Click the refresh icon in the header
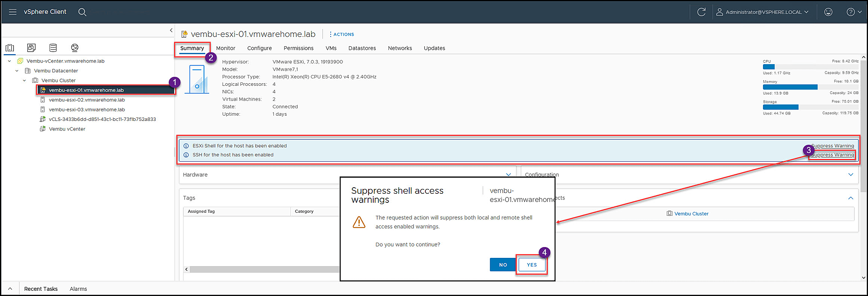This screenshot has width=868, height=296. tap(701, 12)
